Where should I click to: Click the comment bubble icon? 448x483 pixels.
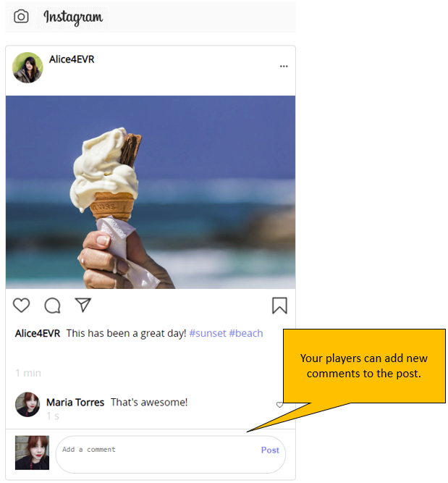click(x=52, y=306)
